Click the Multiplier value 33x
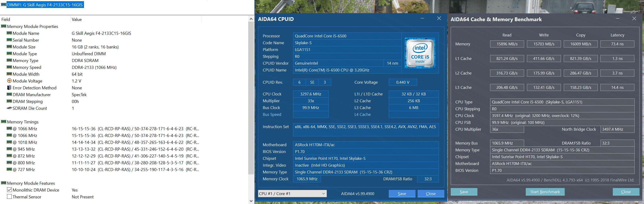The height and width of the screenshot is (204, 644). pos(310,101)
